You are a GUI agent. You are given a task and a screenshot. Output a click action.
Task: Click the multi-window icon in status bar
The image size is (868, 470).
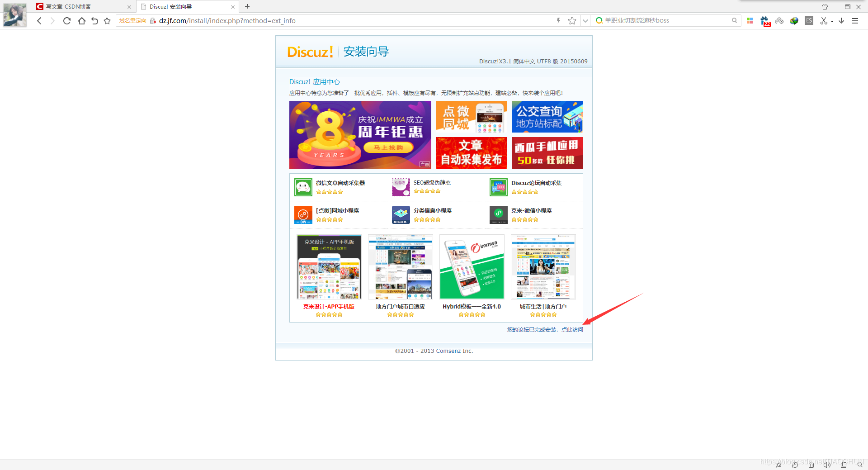point(844,465)
